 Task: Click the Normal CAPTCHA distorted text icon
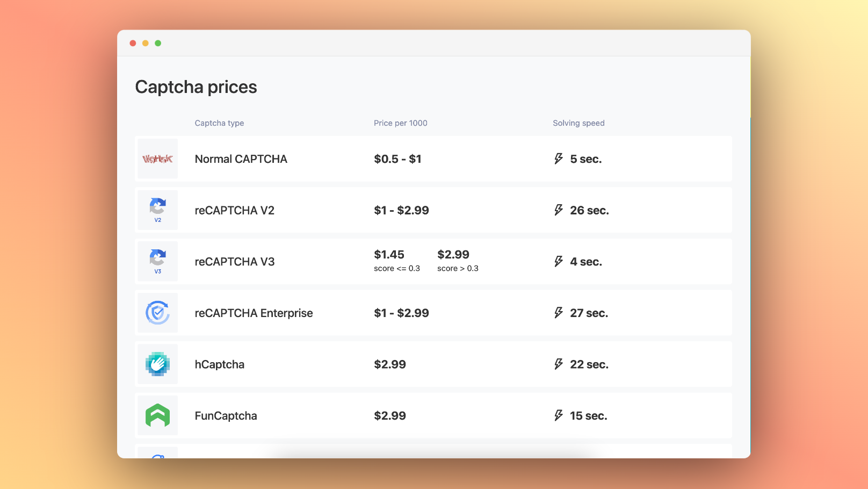[x=157, y=159]
